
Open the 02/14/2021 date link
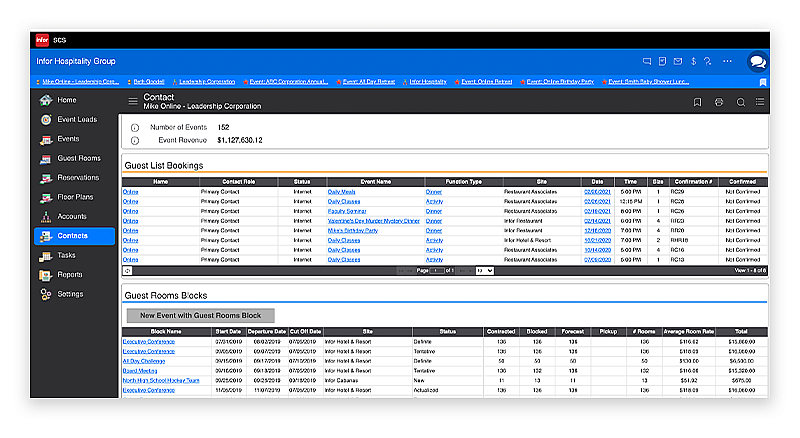[x=597, y=221]
